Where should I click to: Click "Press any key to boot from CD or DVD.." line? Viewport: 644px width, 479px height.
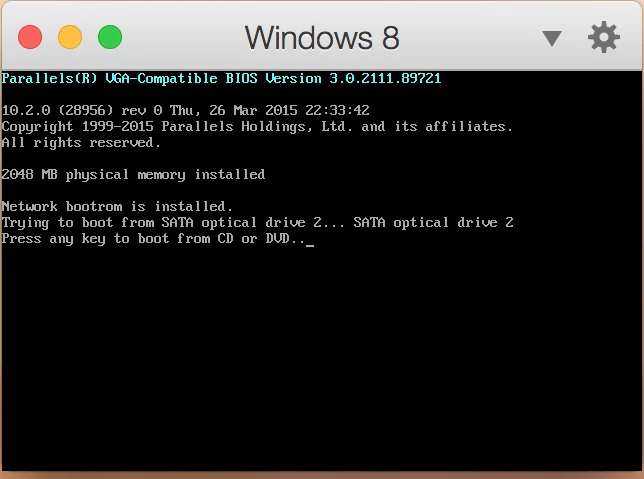158,239
